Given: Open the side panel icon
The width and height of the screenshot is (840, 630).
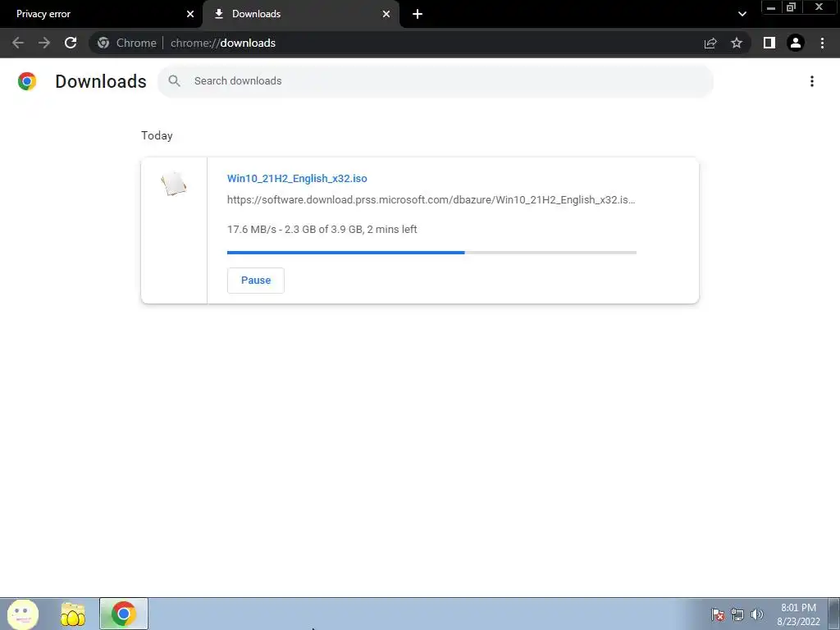Looking at the screenshot, I should pyautogui.click(x=769, y=43).
